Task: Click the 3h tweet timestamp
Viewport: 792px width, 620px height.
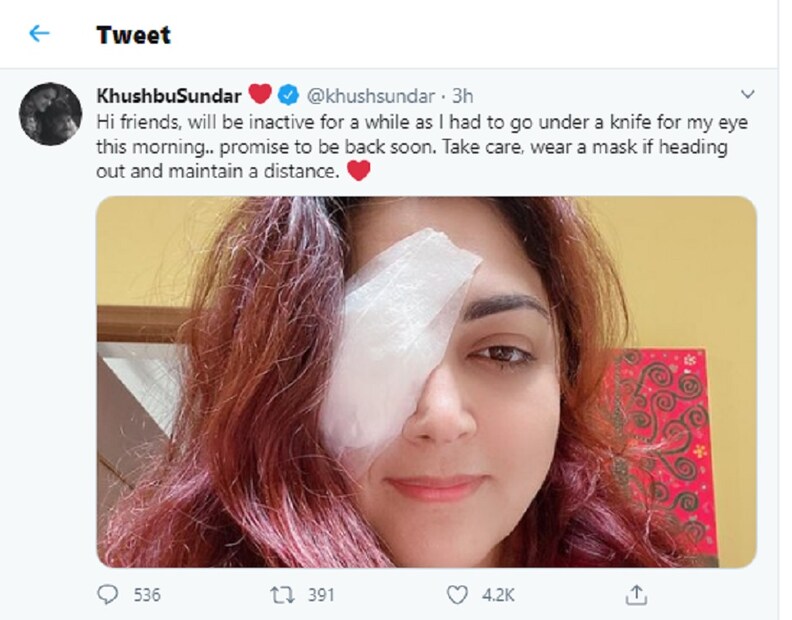Action: 462,97
